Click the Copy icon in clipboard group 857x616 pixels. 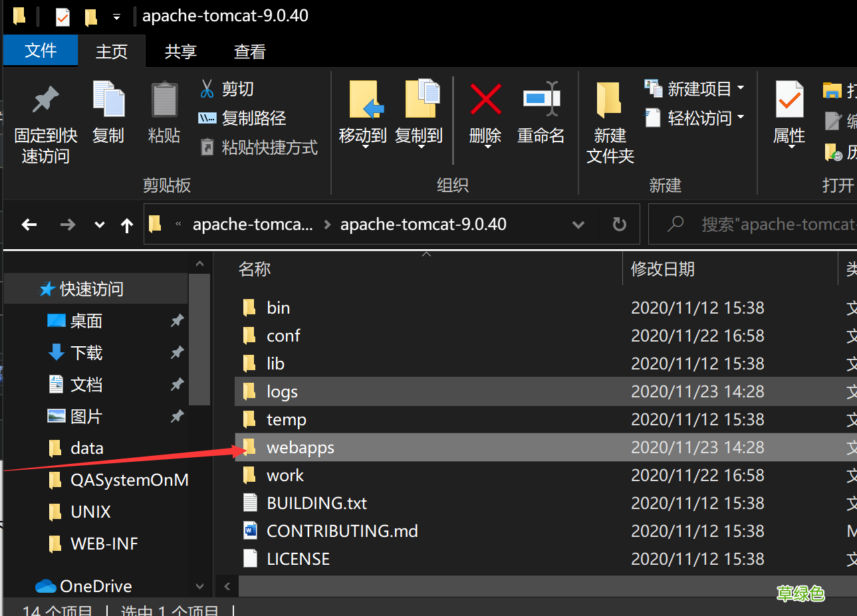[108, 100]
